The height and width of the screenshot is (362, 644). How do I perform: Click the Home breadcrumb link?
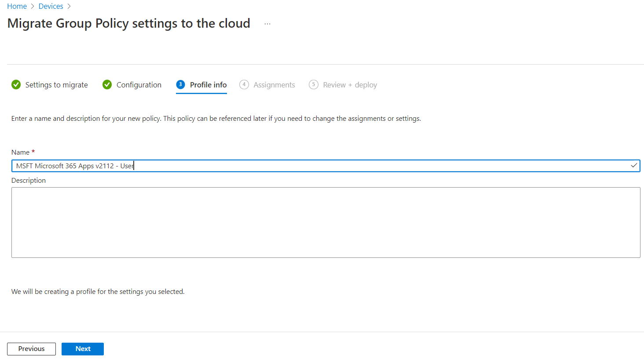pos(17,6)
